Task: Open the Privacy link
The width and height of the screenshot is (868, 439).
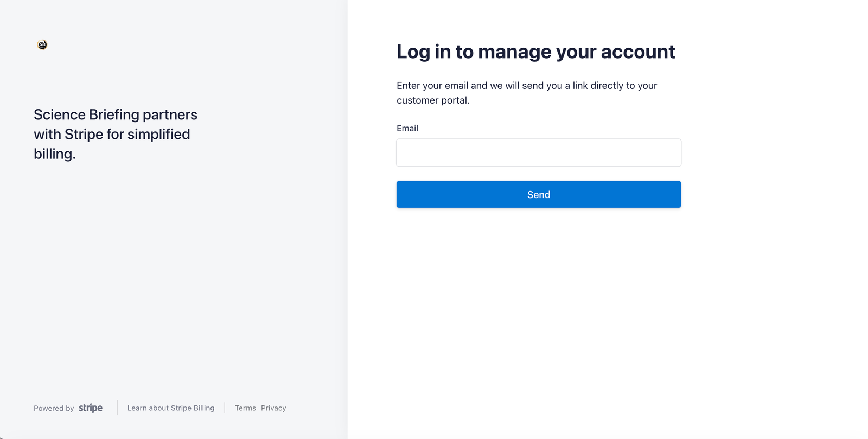Action: click(273, 408)
